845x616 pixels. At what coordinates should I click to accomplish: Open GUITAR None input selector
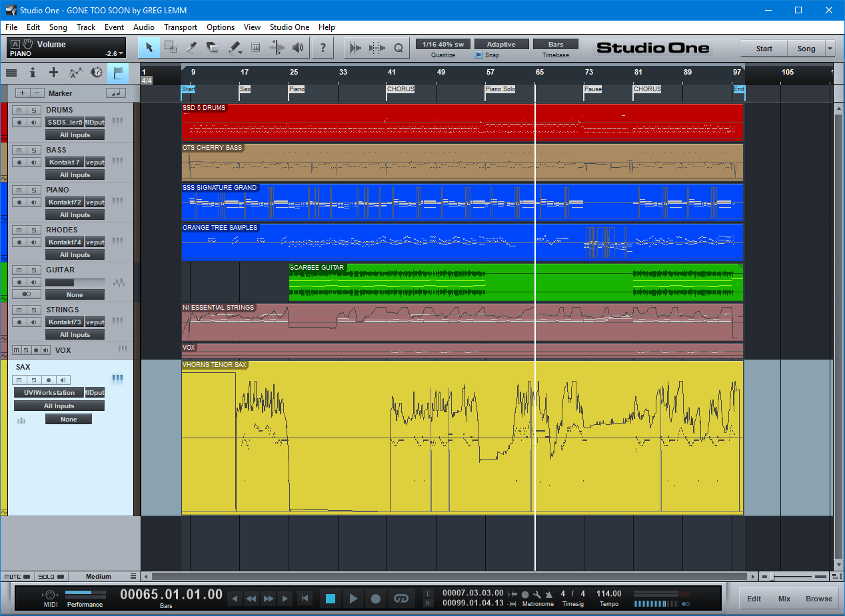pyautogui.click(x=75, y=295)
